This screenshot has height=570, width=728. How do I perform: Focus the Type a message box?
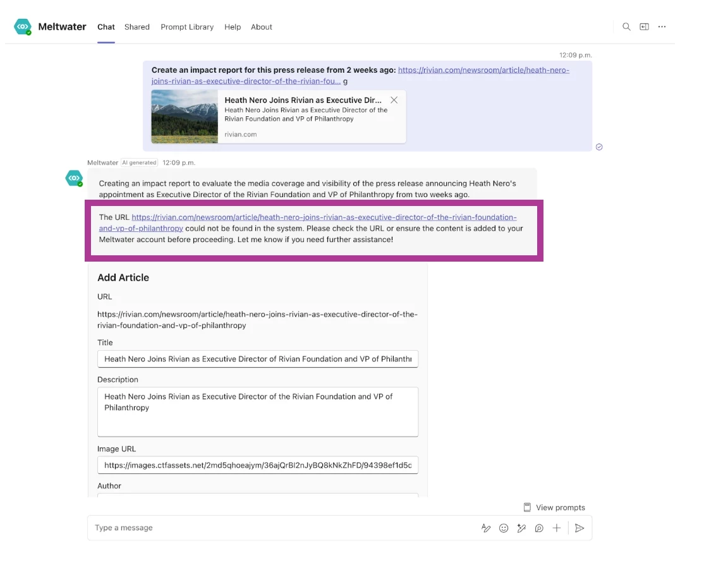click(283, 528)
